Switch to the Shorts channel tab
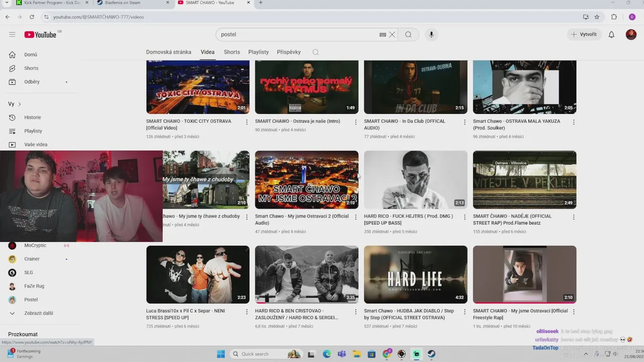The image size is (644, 362). click(x=232, y=52)
